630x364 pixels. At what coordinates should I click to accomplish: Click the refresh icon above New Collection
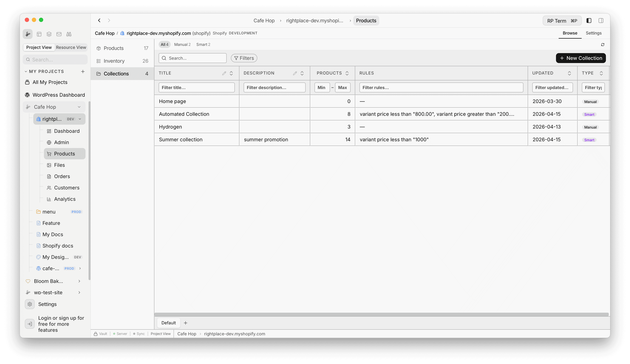603,44
